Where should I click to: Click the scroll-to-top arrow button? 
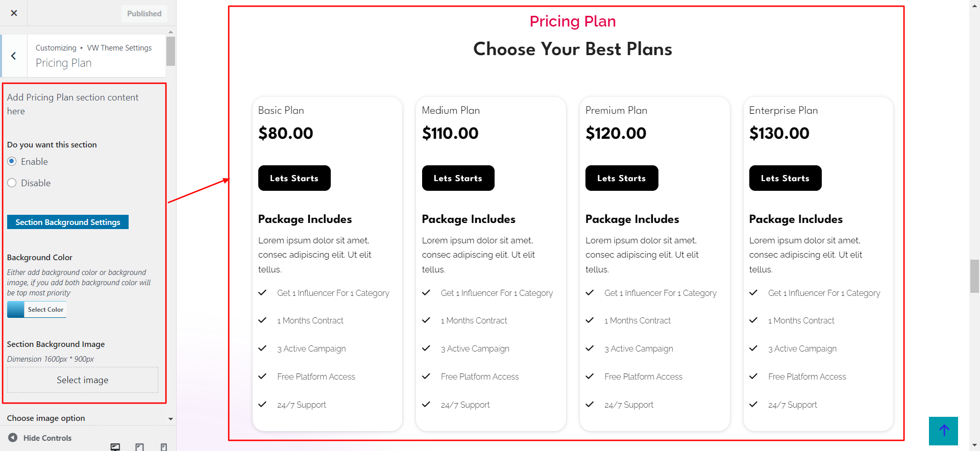tap(943, 431)
